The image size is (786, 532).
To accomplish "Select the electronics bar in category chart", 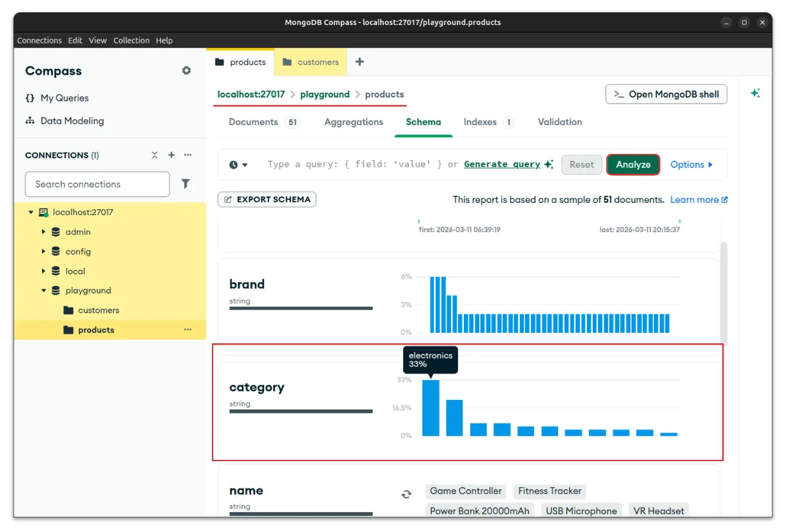I will [430, 408].
